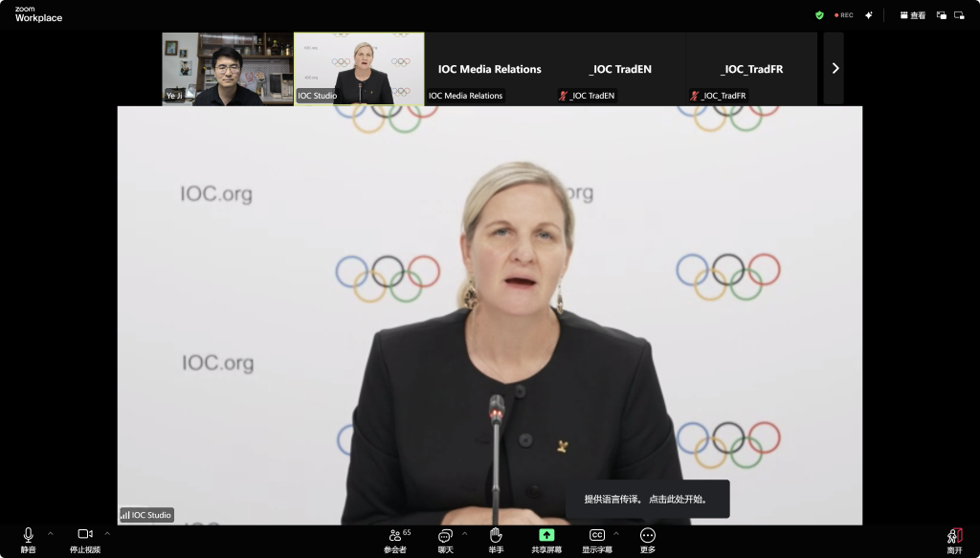Screen dimensions: 980x558
Task: Expand chat options arrow next to 聊天
Action: (465, 533)
